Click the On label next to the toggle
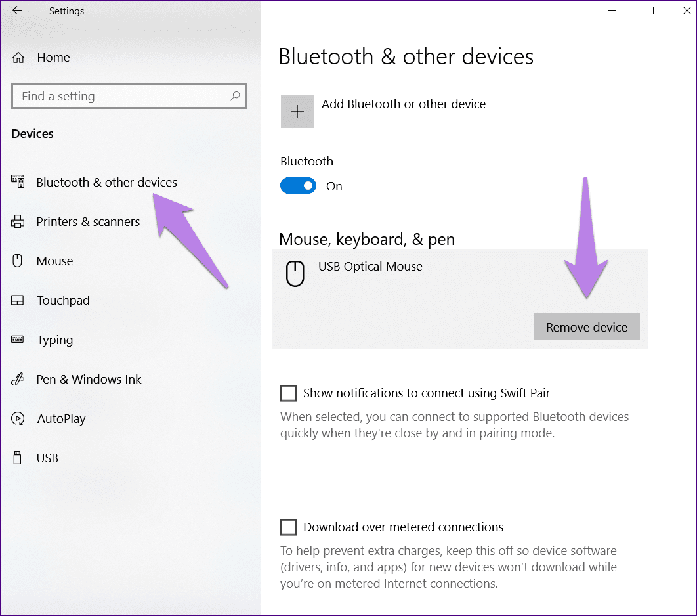 pos(334,187)
